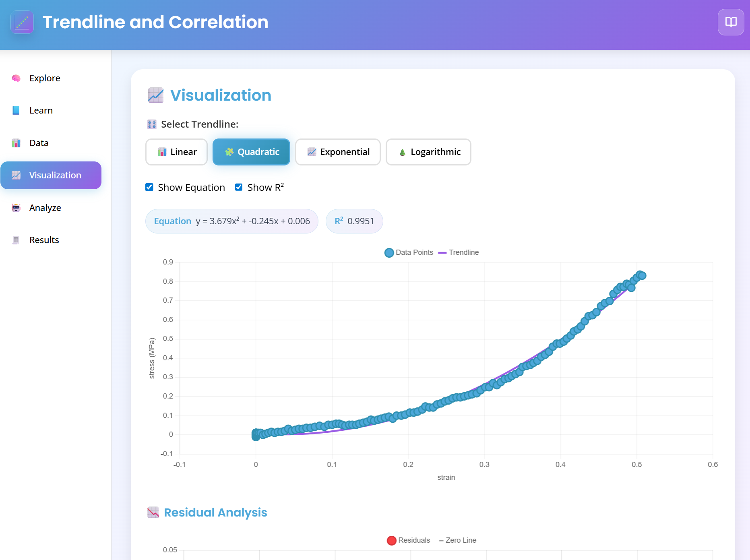The image size is (750, 560).
Task: Click the puzzle icon on the Quadratic button
Action: tap(230, 152)
